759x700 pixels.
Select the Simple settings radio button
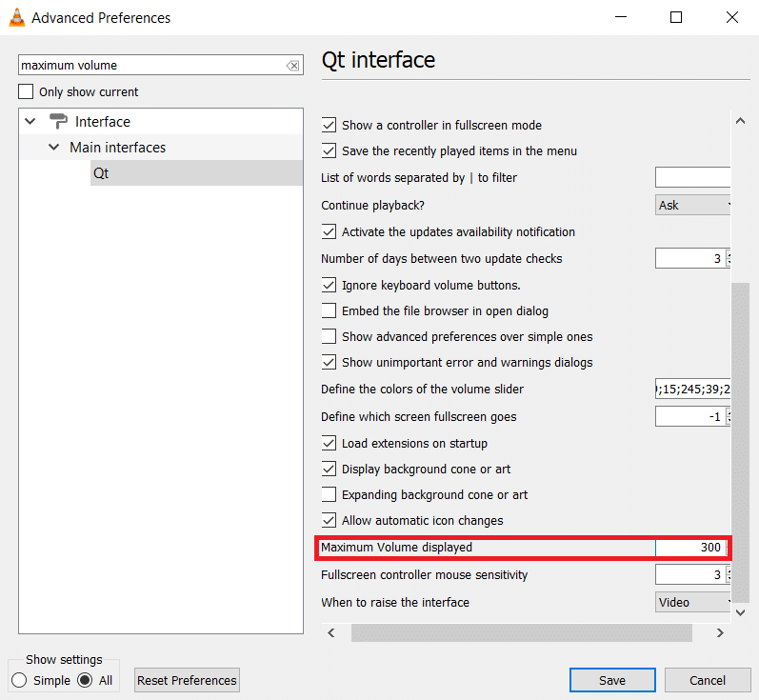19,680
